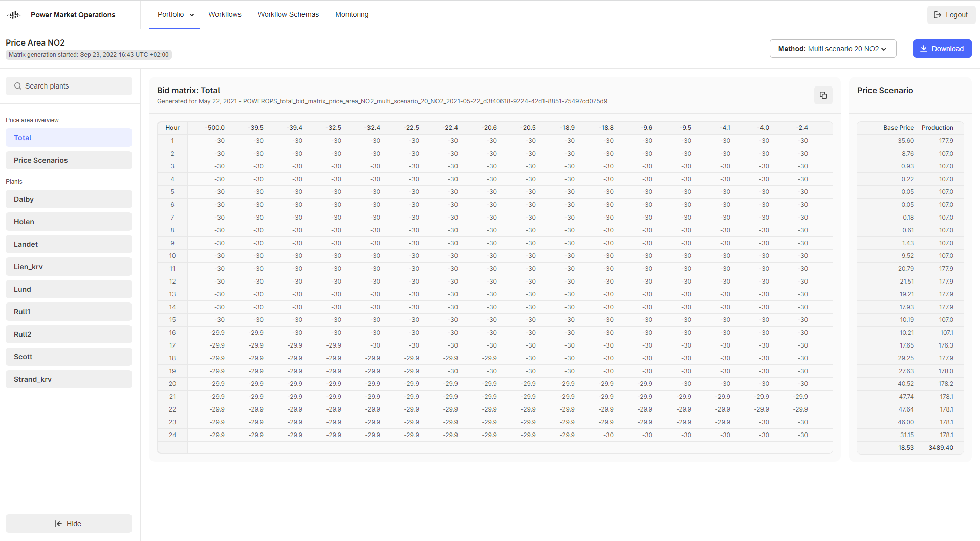
Task: Click the -500.0 price column header
Action: coord(215,128)
